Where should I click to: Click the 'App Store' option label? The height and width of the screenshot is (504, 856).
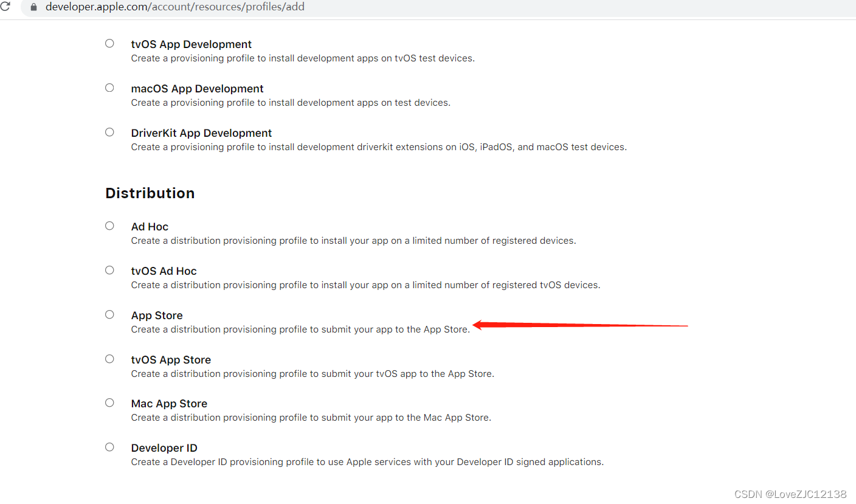(x=157, y=316)
